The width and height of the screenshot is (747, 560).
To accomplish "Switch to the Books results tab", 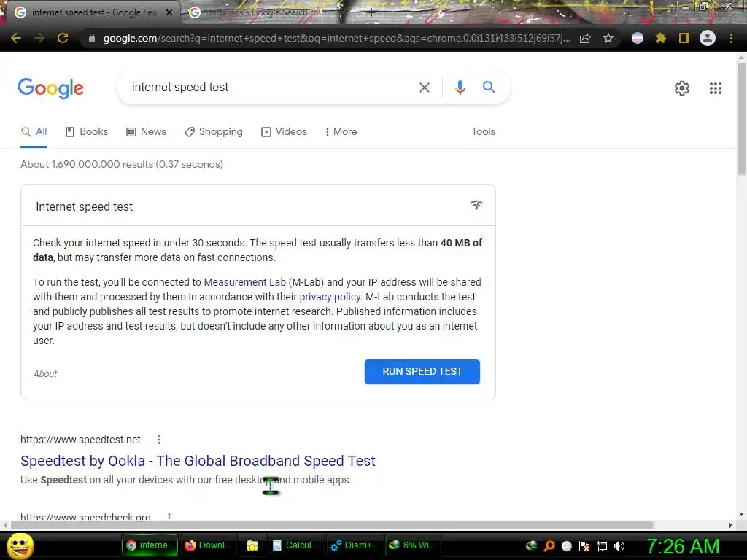I will [87, 132].
